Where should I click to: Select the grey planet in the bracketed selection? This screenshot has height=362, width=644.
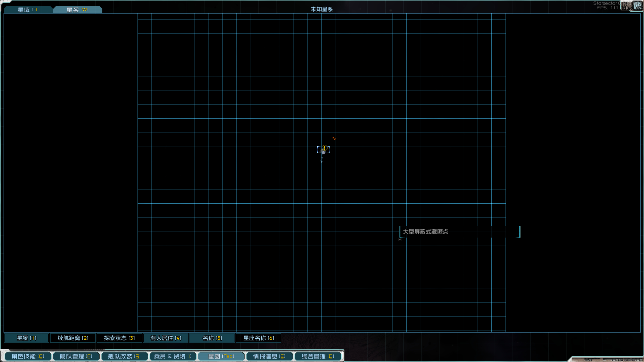(324, 152)
